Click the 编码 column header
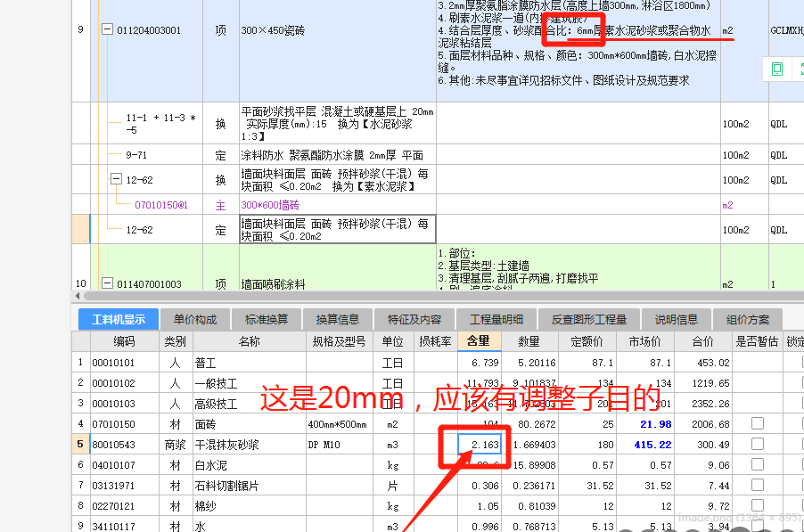 coord(124,341)
